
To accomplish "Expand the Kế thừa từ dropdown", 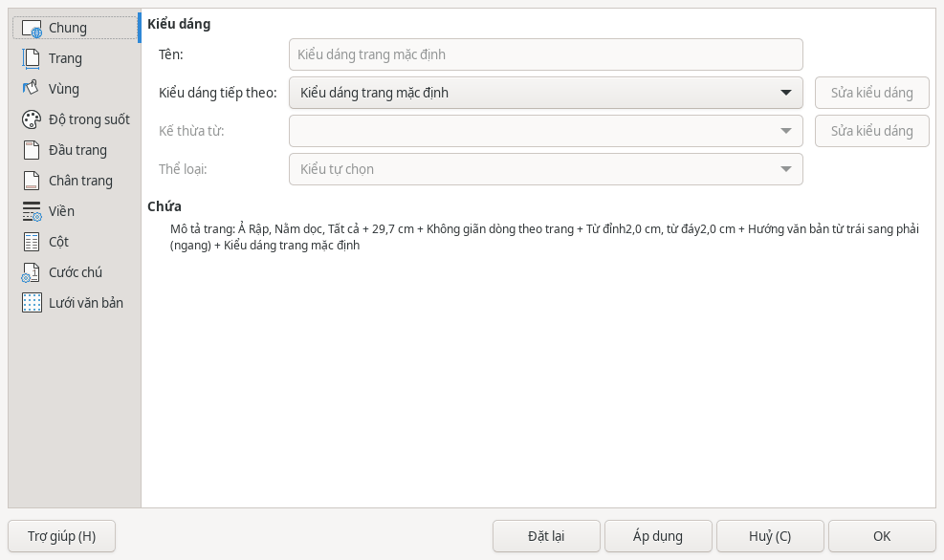I will 545,131.
